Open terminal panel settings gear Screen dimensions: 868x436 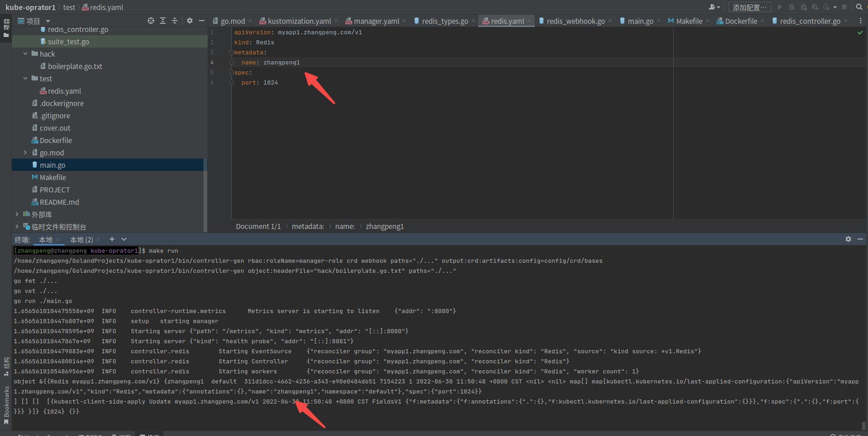tap(848, 239)
